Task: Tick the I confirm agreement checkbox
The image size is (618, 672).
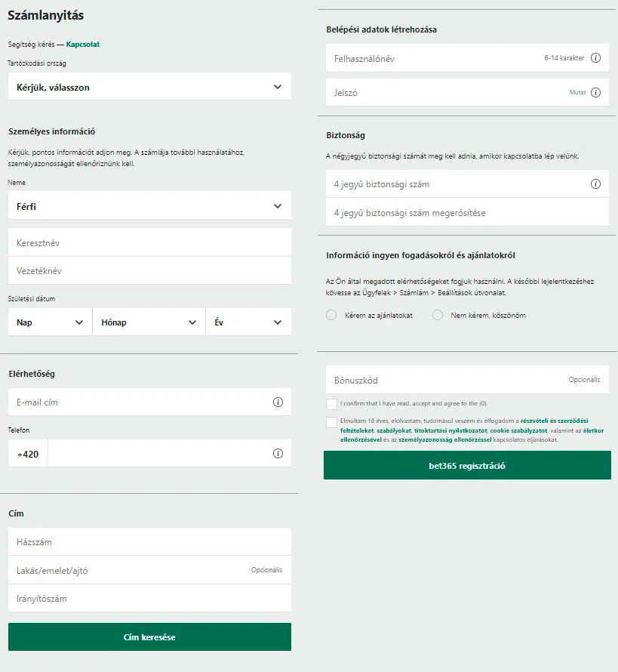Action: click(x=331, y=403)
